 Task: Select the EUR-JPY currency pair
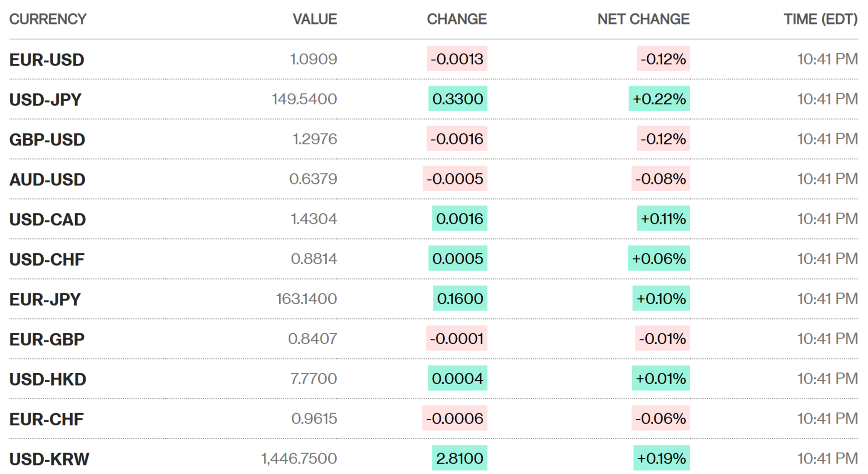45,300
